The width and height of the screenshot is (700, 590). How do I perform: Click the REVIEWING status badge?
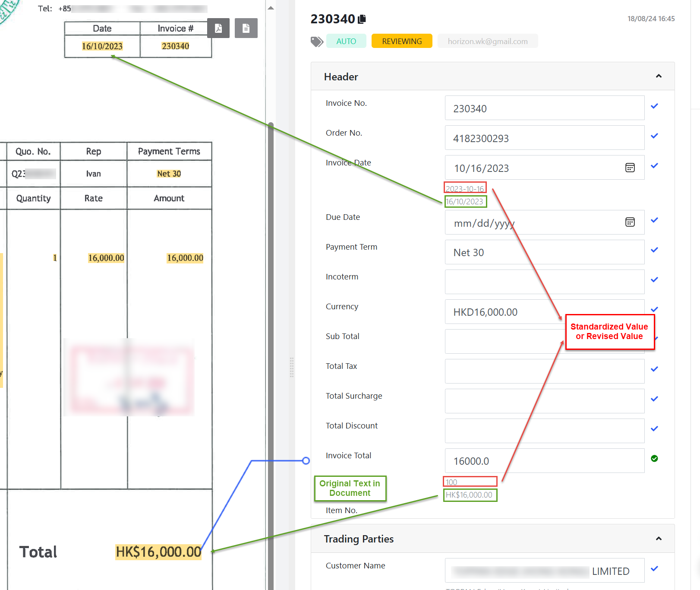pyautogui.click(x=402, y=41)
